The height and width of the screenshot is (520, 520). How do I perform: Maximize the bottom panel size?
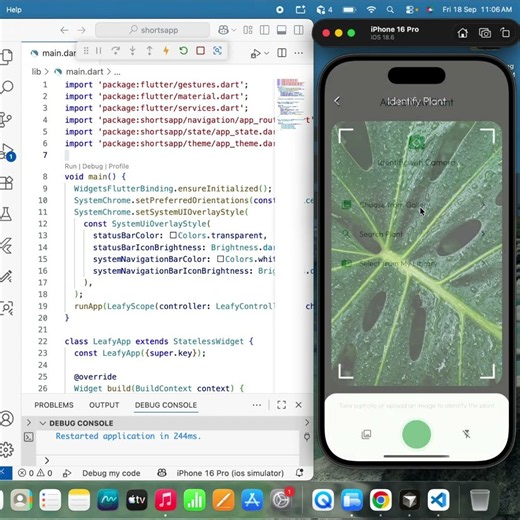[x=282, y=405]
